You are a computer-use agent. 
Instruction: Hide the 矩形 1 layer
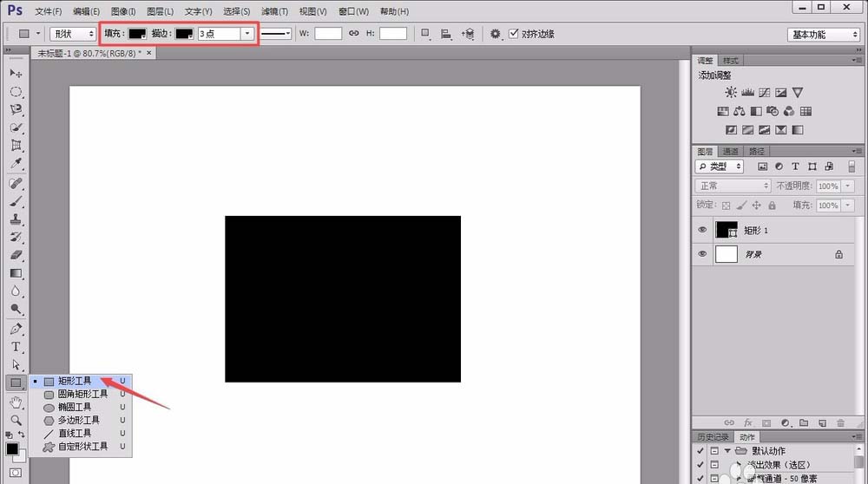(x=702, y=230)
